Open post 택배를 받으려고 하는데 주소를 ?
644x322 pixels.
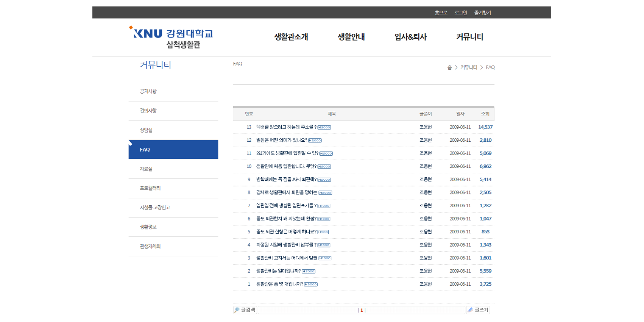[286, 127]
